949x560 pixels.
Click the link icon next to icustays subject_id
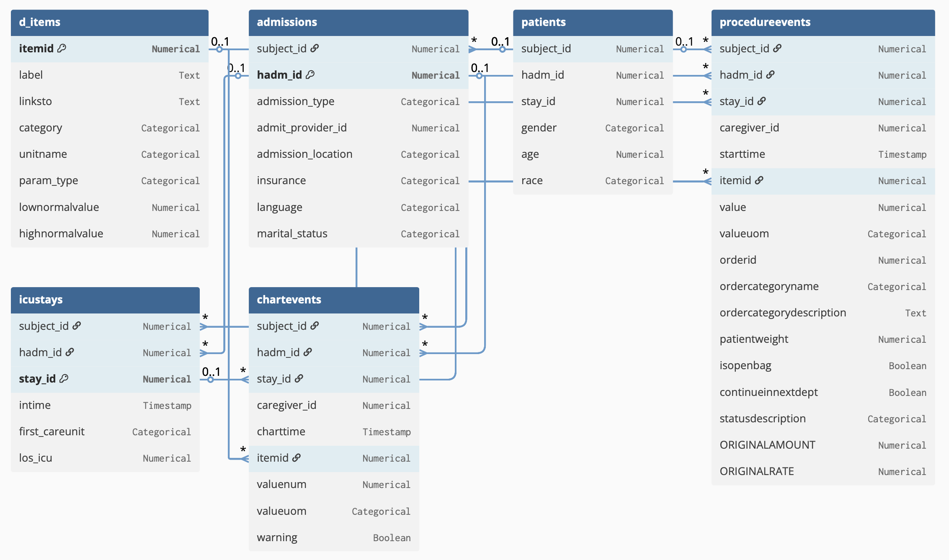point(77,326)
